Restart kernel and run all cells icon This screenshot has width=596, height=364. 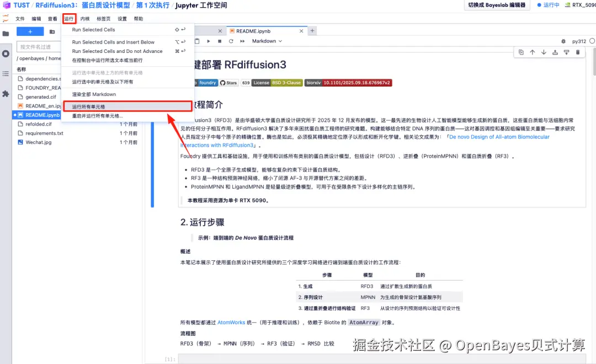tap(242, 41)
